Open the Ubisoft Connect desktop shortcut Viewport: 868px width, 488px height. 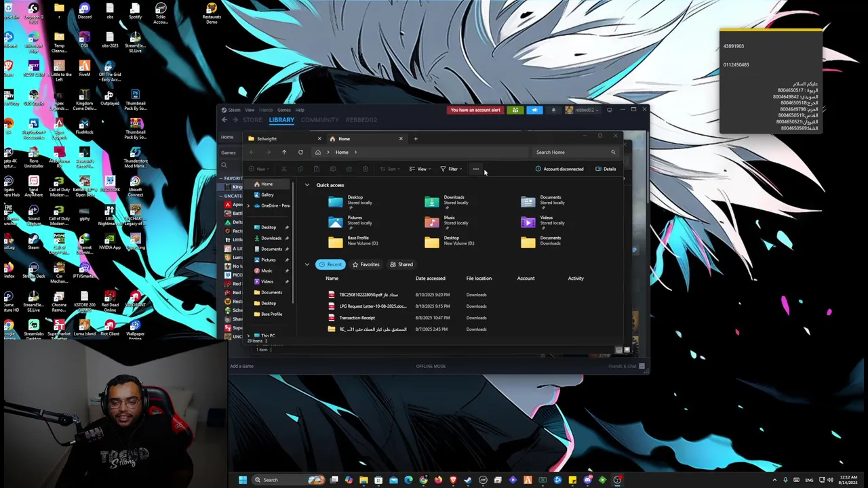pyautogui.click(x=135, y=186)
